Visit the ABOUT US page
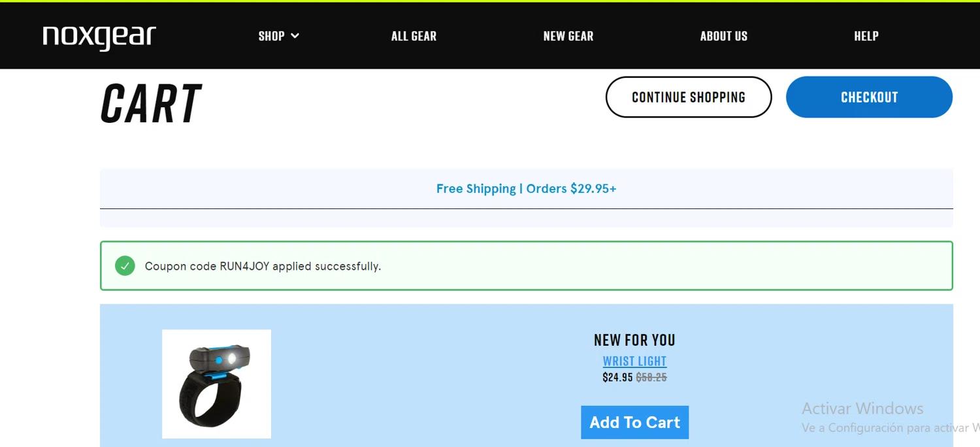 tap(723, 36)
